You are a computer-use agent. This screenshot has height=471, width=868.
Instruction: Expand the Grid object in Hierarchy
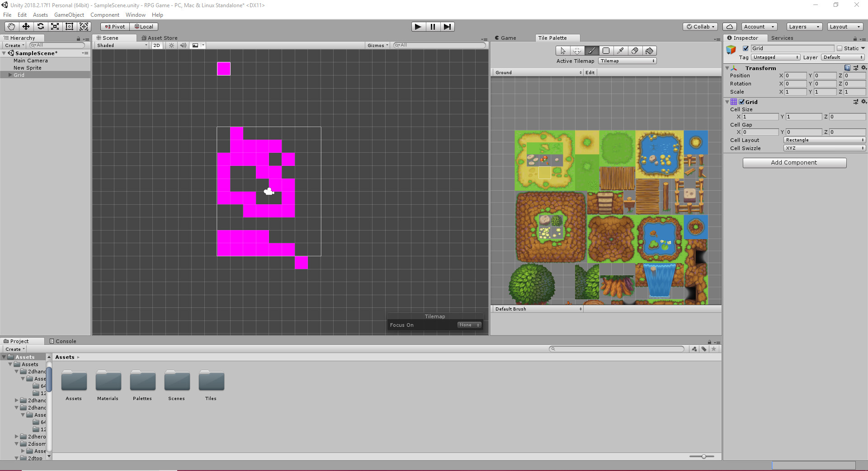pos(10,75)
